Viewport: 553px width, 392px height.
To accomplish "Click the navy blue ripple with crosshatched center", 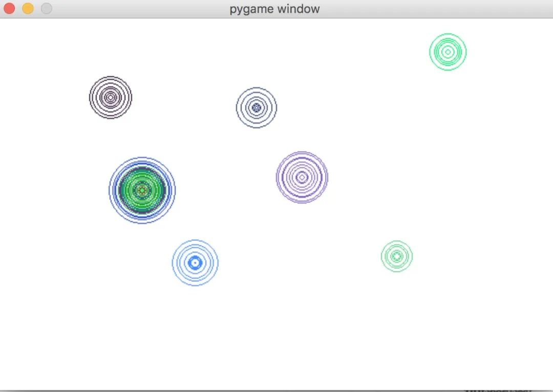I will point(257,107).
